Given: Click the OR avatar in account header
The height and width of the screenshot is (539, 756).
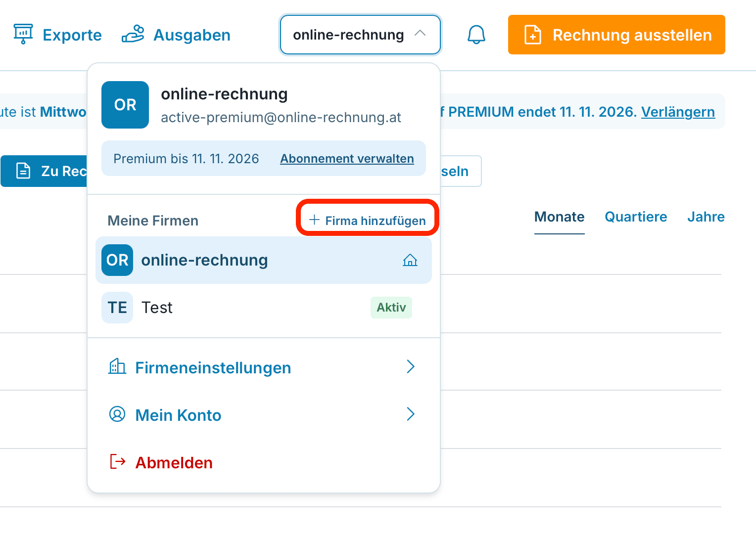Looking at the screenshot, I should pyautogui.click(x=125, y=105).
